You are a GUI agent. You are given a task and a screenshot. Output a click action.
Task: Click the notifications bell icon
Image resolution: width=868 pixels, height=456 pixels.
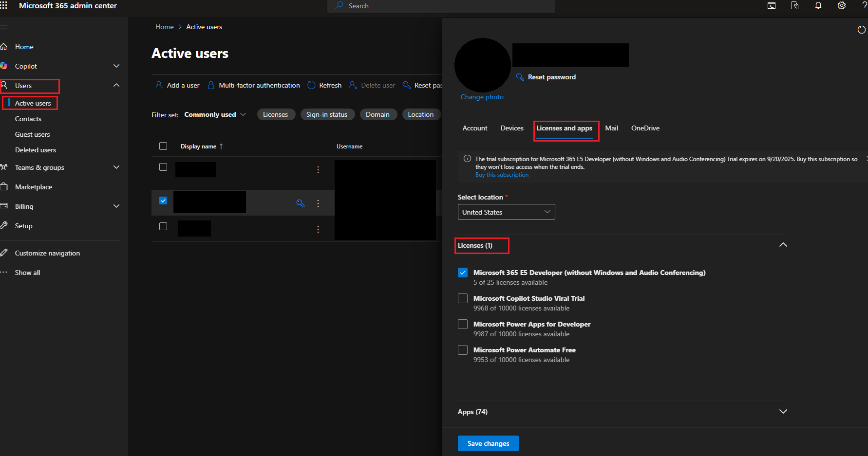click(x=818, y=6)
